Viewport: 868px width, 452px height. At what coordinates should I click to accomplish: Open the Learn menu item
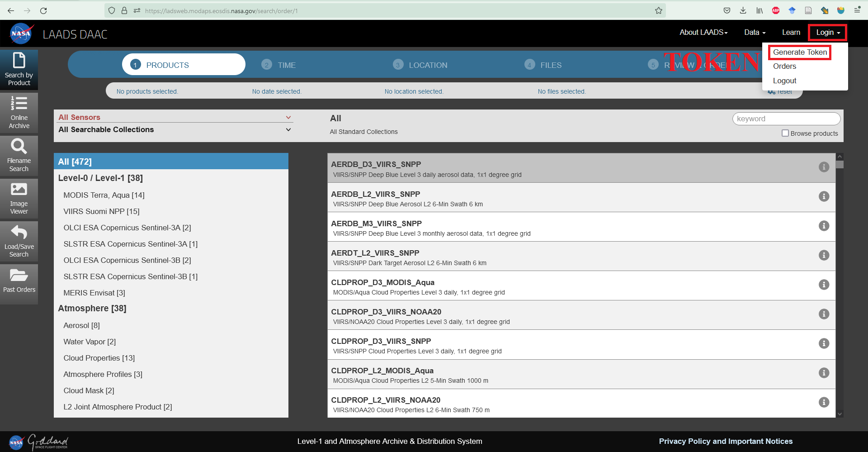click(791, 33)
